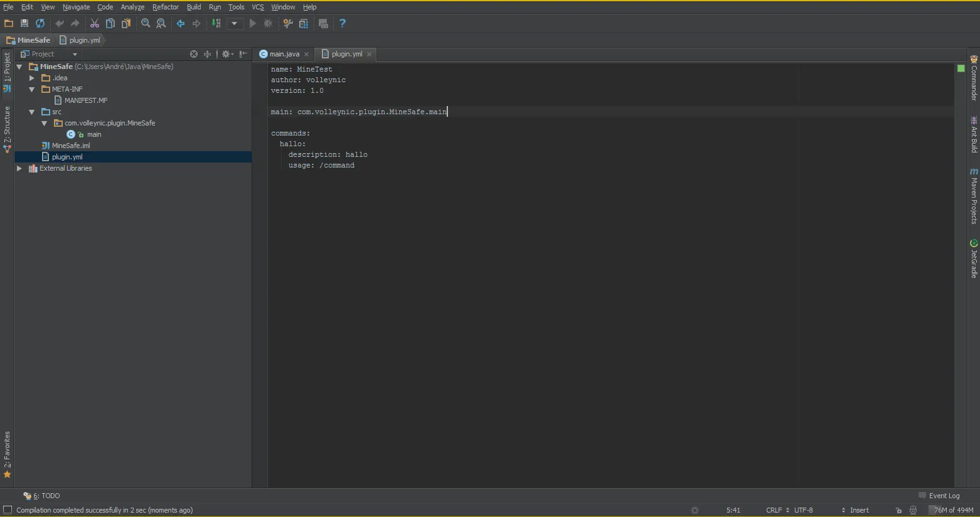Toggle the Insert mode indicator
This screenshot has width=980, height=517.
coord(859,510)
